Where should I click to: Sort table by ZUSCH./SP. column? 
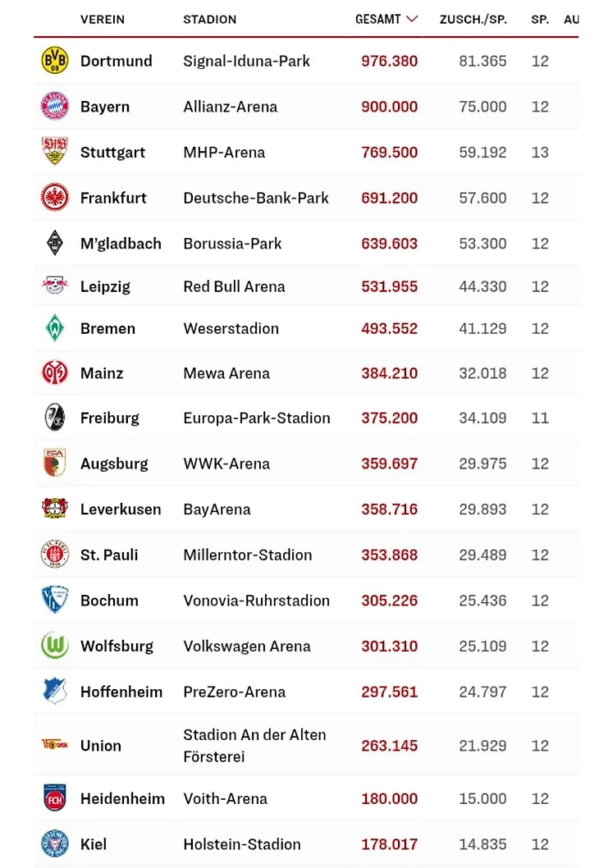click(473, 19)
